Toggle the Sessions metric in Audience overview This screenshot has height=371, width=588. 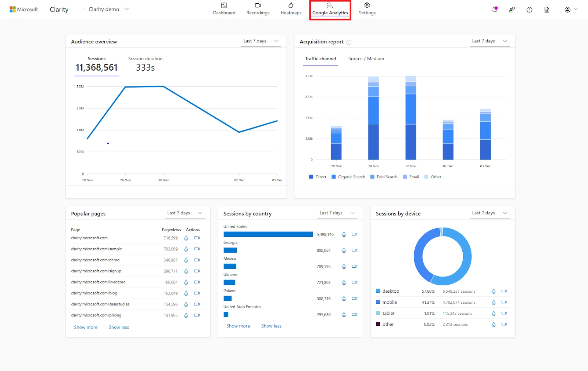[x=97, y=63]
